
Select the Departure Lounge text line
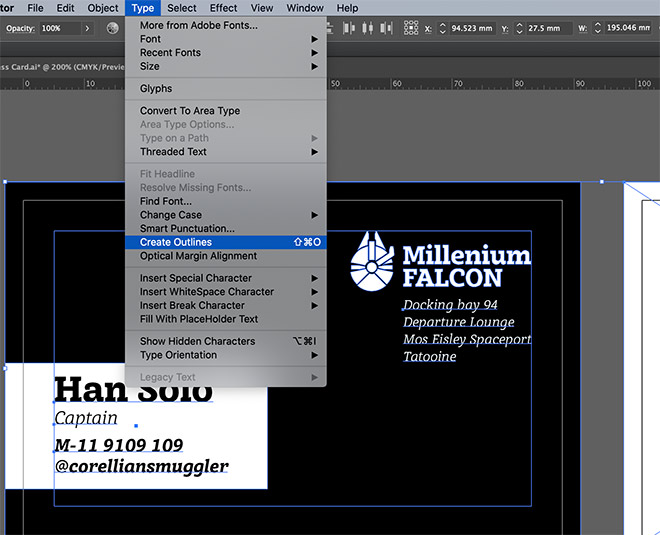click(x=458, y=322)
